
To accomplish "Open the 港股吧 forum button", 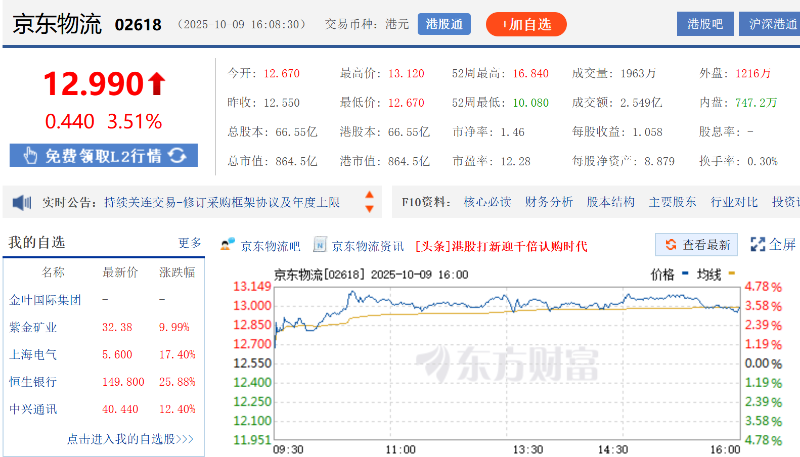I will pos(705,24).
